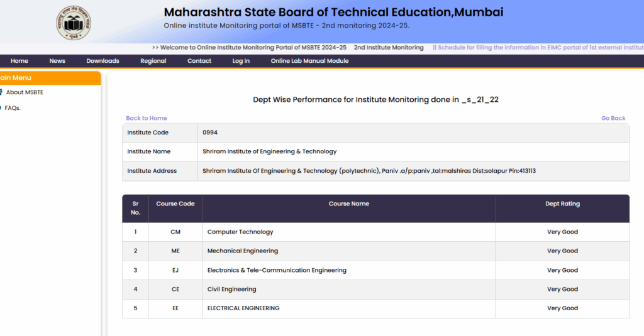Click Electronics & Tele-Communication Engineering row

click(x=277, y=270)
